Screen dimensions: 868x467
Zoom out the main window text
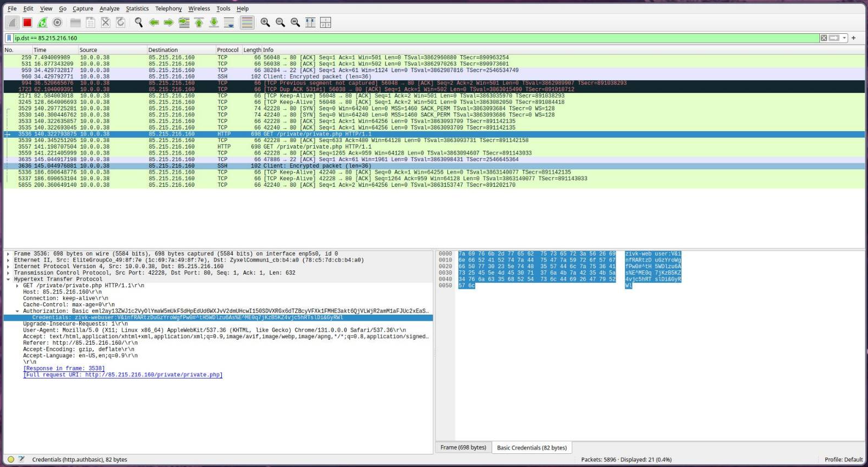click(x=280, y=22)
